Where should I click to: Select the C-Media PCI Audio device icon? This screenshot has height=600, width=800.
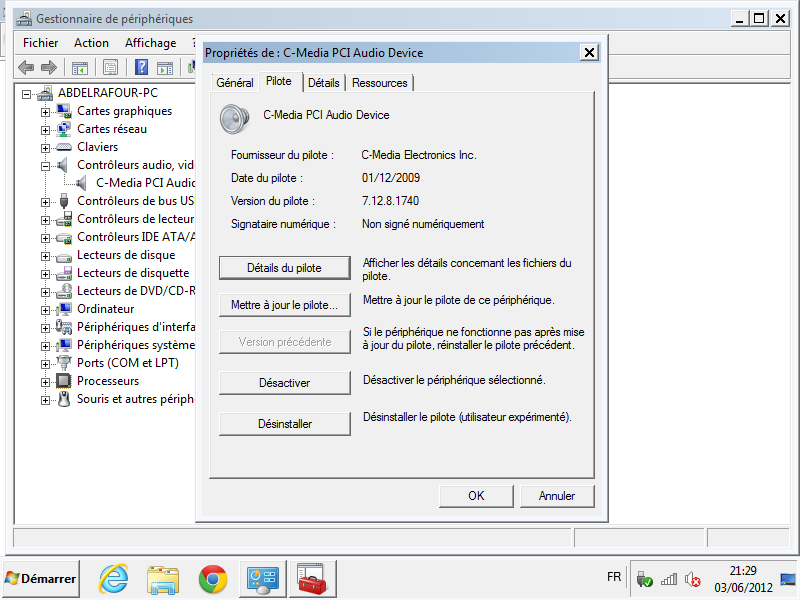[82, 183]
